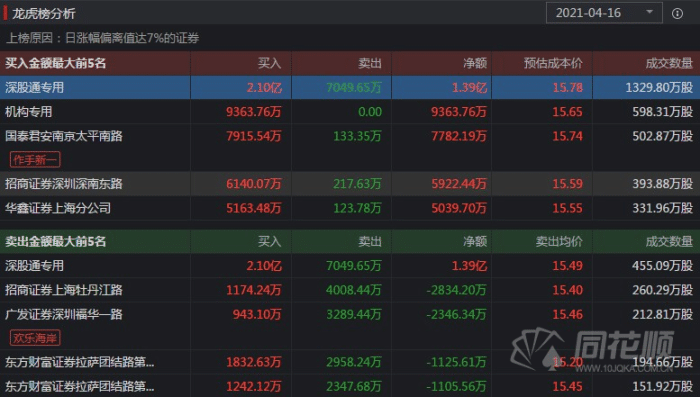Image resolution: width=700 pixels, height=397 pixels.
Task: Open 华鑫证券上海分公司 broker entry
Action: click(58, 208)
